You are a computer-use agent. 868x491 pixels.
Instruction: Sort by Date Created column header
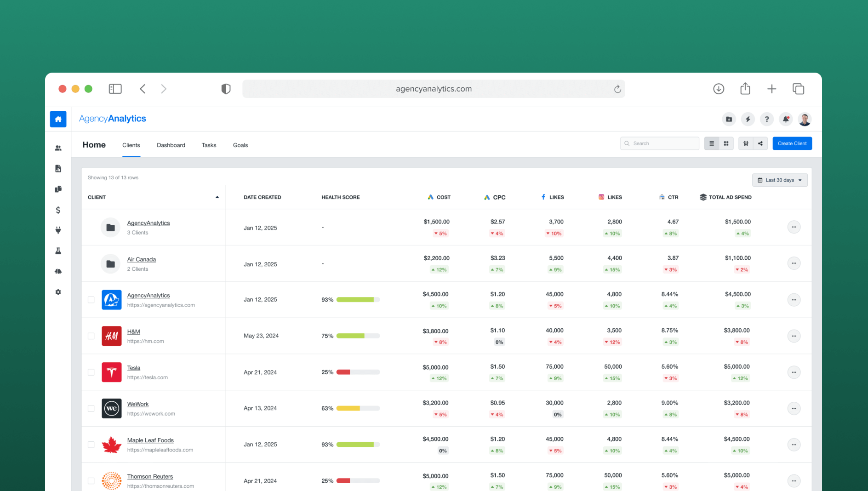pyautogui.click(x=263, y=197)
